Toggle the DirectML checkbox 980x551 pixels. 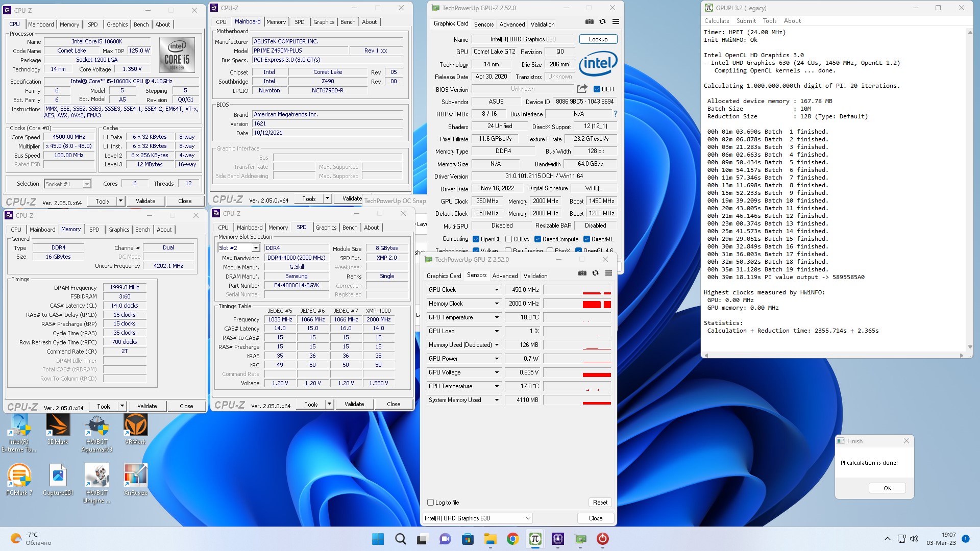(586, 239)
